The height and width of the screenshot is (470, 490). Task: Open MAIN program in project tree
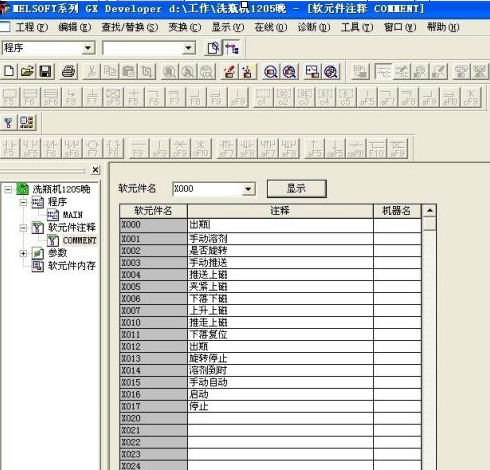[72, 215]
